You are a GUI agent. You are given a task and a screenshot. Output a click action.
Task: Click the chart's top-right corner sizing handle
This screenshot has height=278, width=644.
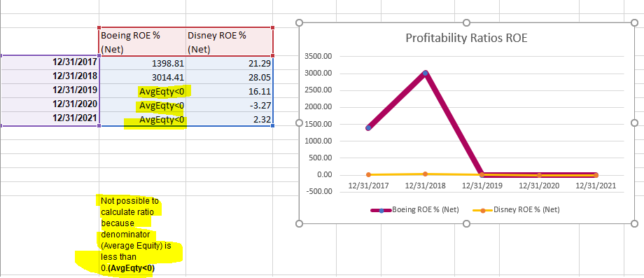[x=634, y=22]
